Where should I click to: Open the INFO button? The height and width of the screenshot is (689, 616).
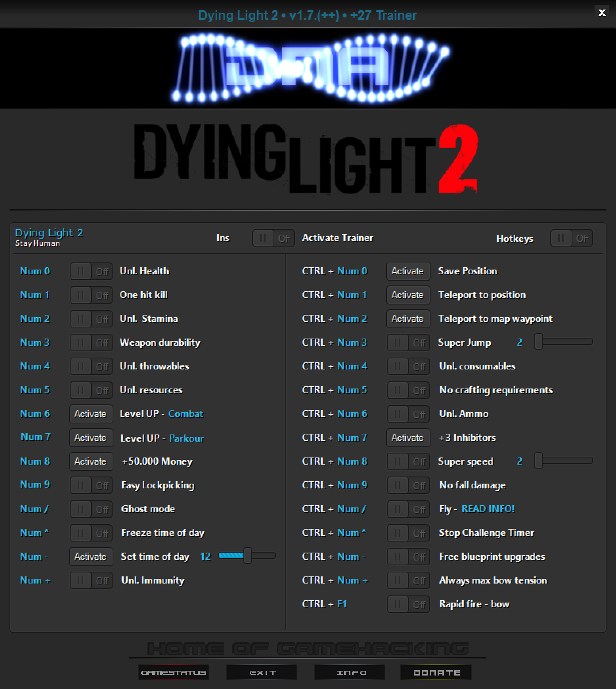click(x=350, y=672)
